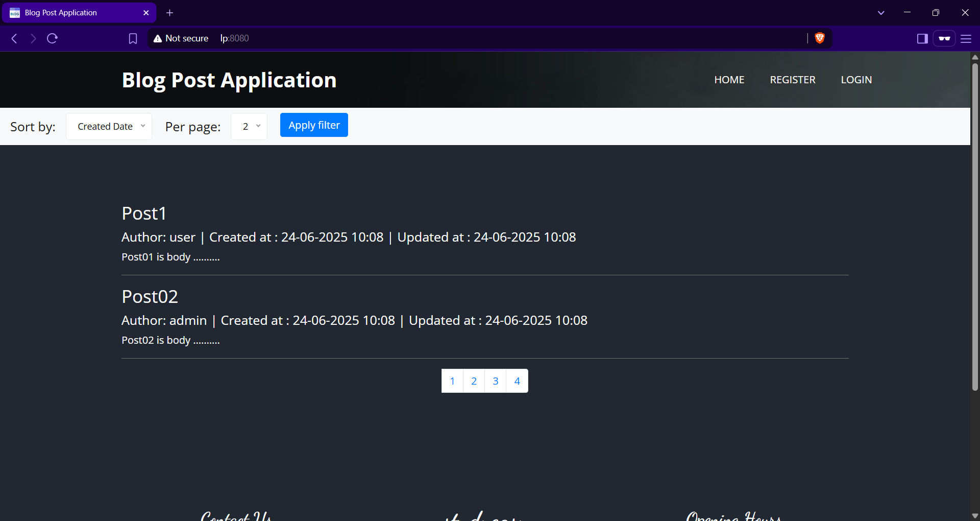Open the Per page dropdown showing 2
980x521 pixels.
(249, 126)
